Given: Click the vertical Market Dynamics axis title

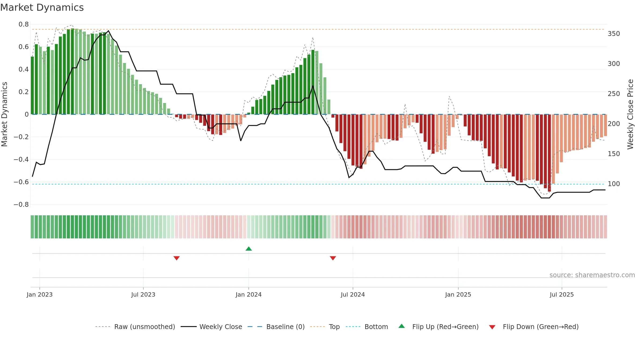Looking at the screenshot, I should coord(4,114).
